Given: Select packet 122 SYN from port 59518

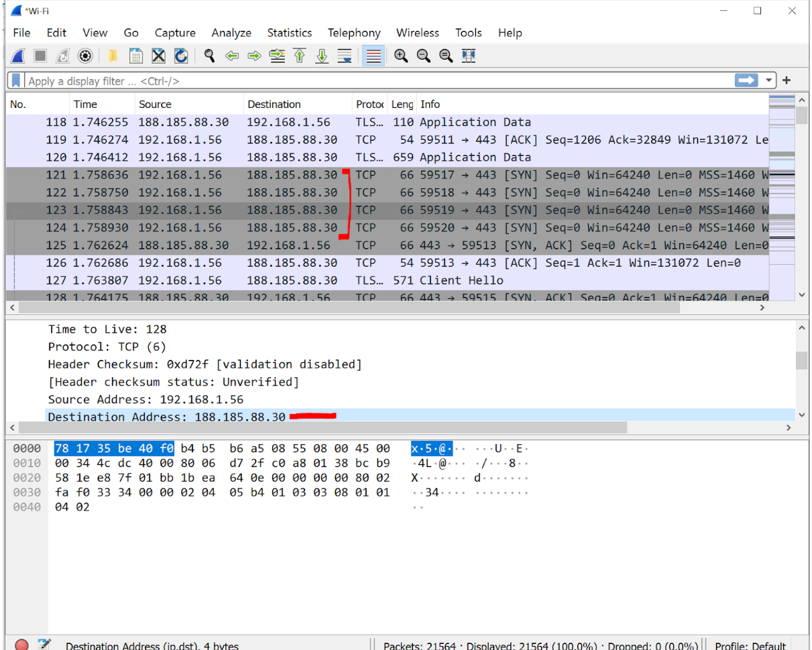Looking at the screenshot, I should 387,192.
